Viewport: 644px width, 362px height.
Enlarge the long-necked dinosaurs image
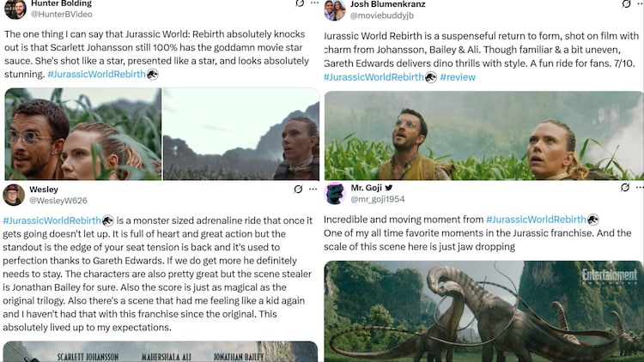(483, 311)
